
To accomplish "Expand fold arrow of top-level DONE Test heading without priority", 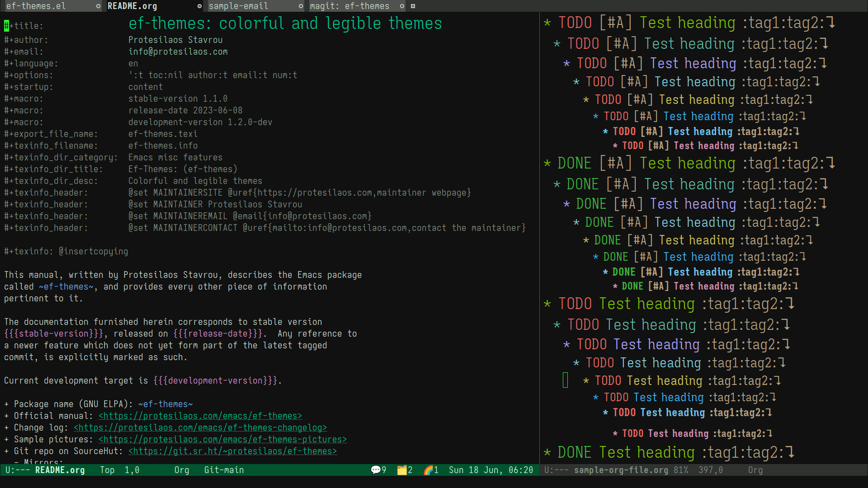I will click(x=790, y=452).
